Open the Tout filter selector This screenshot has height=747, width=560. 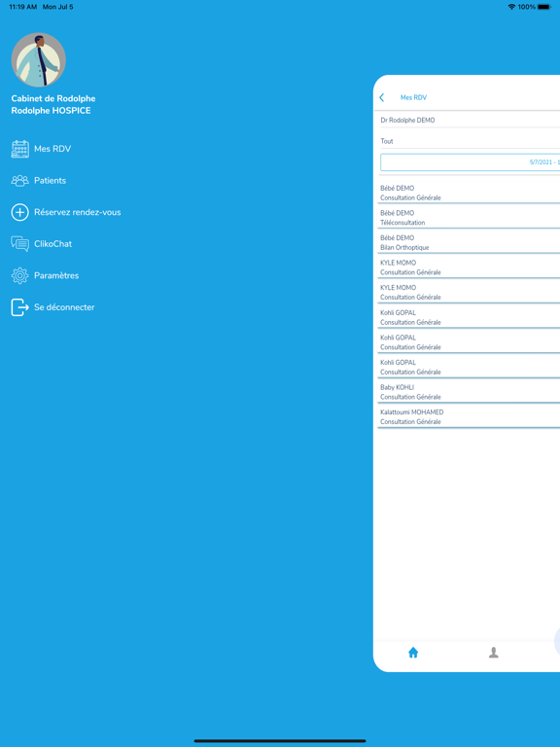point(469,141)
